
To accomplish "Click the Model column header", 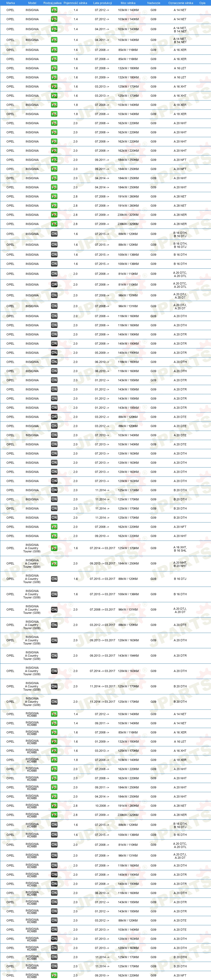I will (x=32, y=3).
